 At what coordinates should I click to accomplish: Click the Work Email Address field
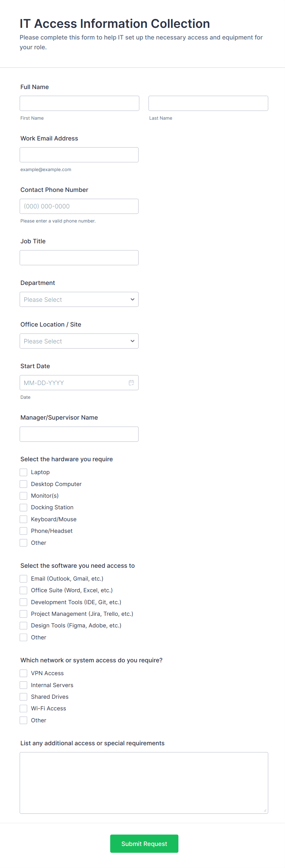pyautogui.click(x=79, y=155)
